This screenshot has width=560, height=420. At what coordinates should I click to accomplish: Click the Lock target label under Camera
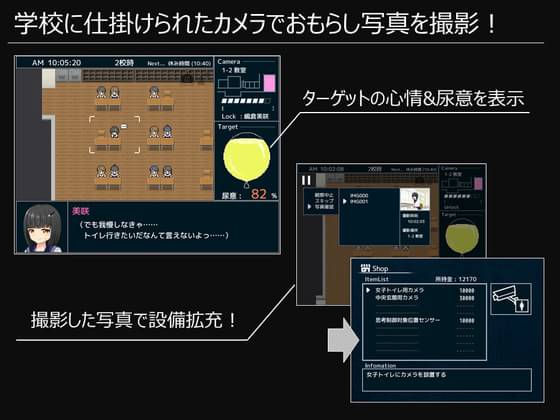[x=245, y=116]
